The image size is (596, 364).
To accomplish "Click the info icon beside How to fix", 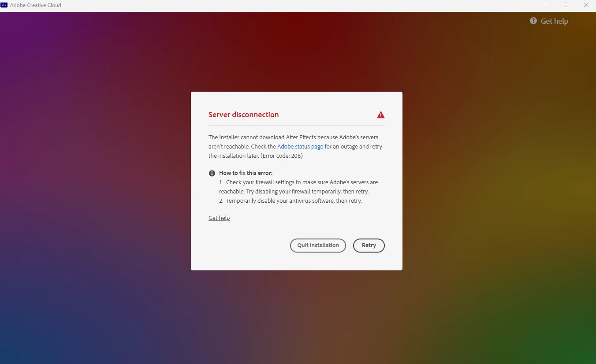I will tap(212, 173).
